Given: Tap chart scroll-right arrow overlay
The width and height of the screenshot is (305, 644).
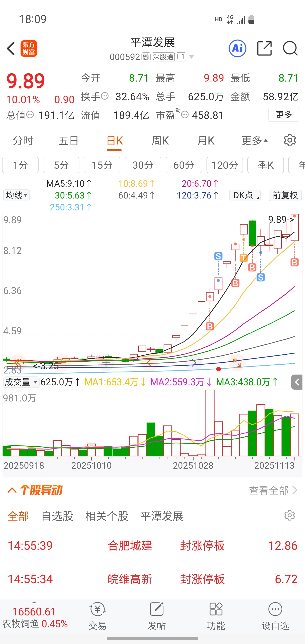Looking at the screenshot, I should (194, 362).
